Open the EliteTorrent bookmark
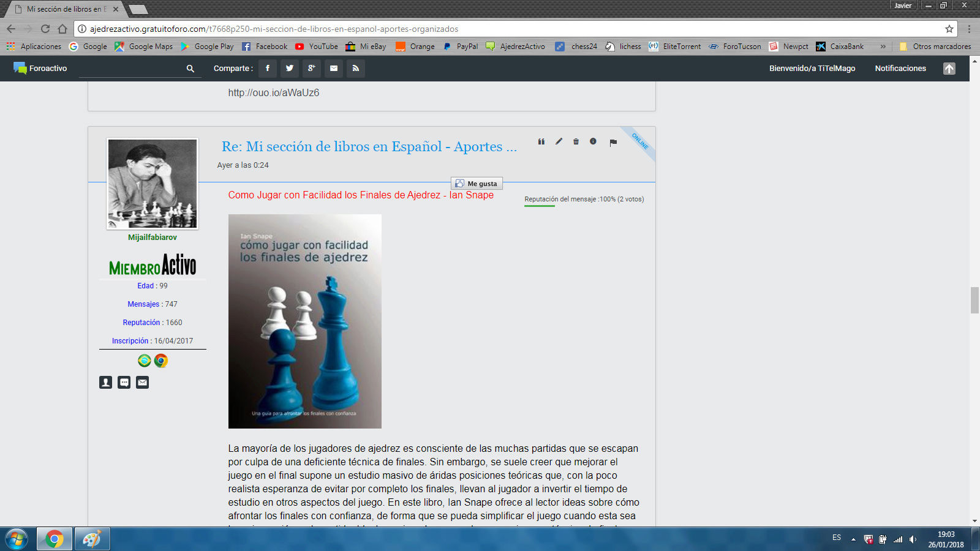This screenshot has width=980, height=551. (675, 47)
